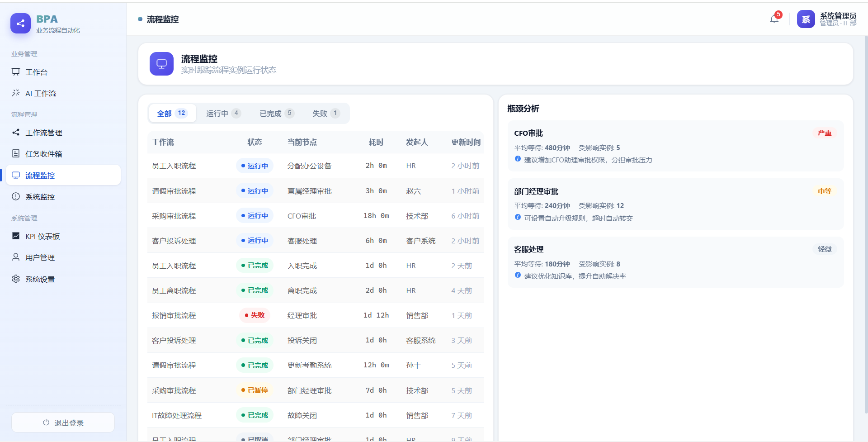Screen dimensions: 868x442
Task: Click the 工作流 column header
Action: coord(163,142)
